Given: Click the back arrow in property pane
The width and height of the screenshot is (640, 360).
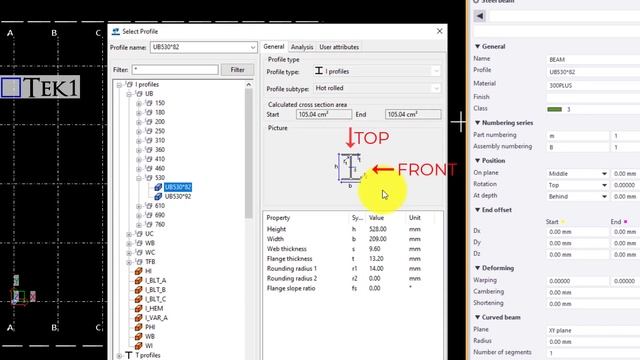Looking at the screenshot, I should click(x=480, y=16).
